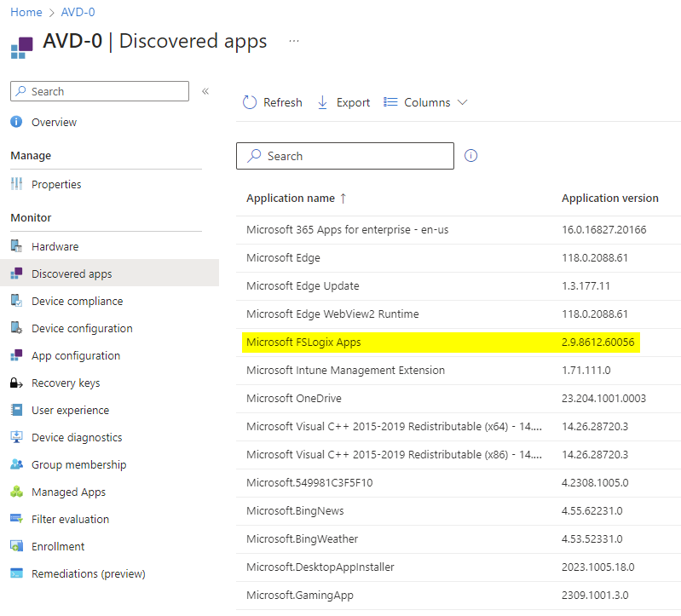681x616 pixels.
Task: Sort by Application version column header
Action: tap(609, 199)
